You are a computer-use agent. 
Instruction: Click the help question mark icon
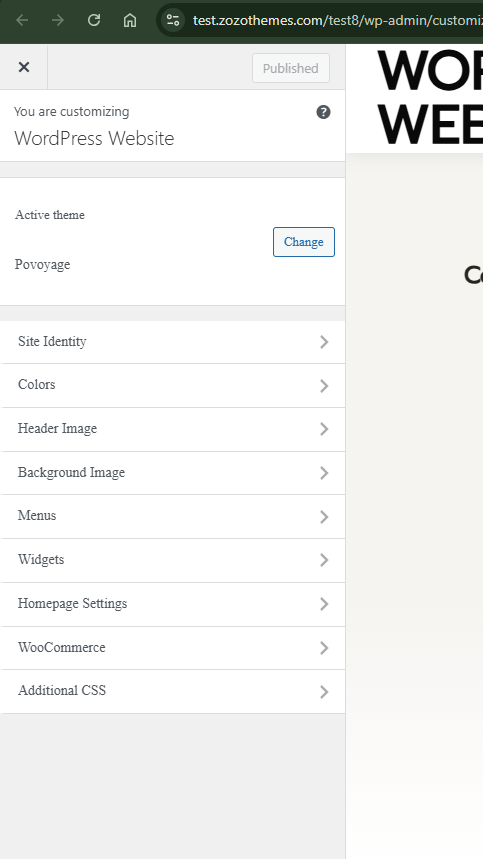(x=324, y=112)
